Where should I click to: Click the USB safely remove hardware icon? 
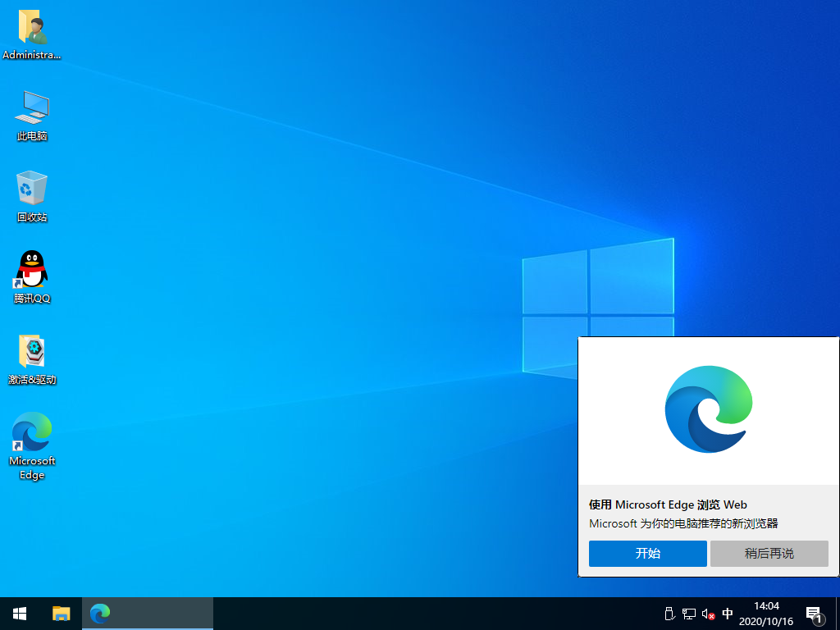[669, 614]
